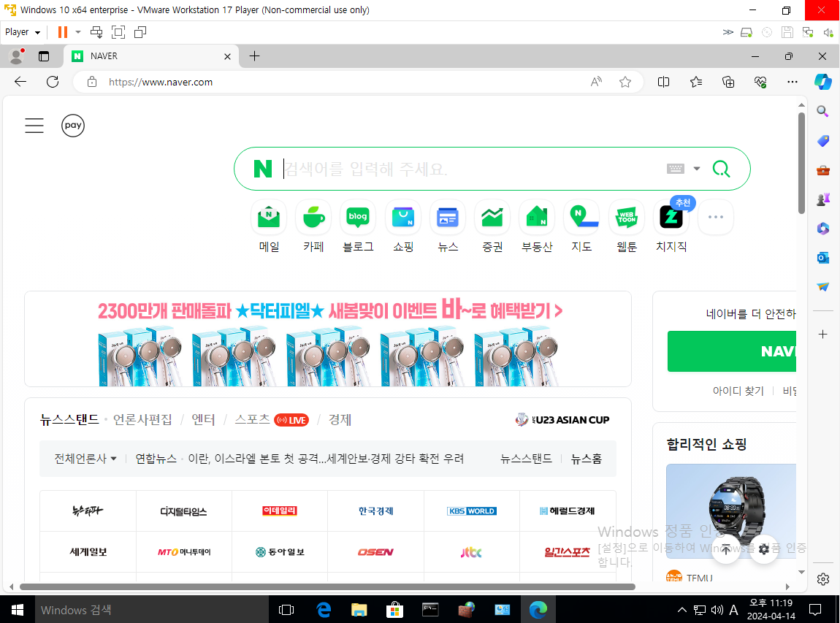Screen dimensions: 840x623
Task: Open the Naver Pay icon
Action: click(x=73, y=126)
